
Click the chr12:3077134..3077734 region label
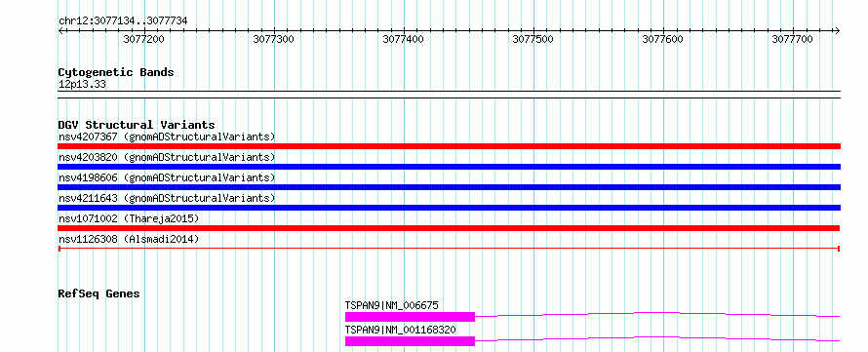(123, 21)
